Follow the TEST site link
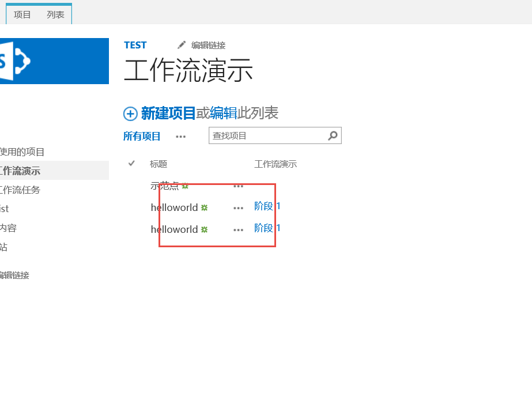 point(135,45)
